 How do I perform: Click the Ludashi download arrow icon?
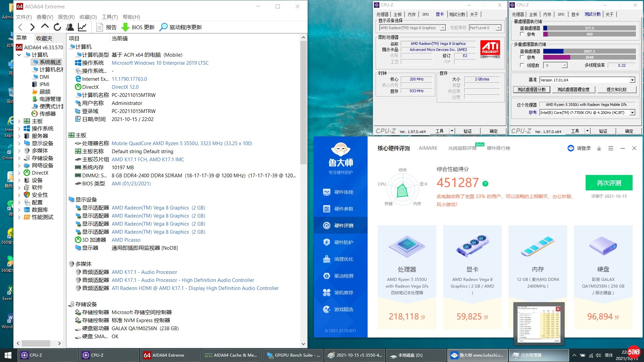599,148
